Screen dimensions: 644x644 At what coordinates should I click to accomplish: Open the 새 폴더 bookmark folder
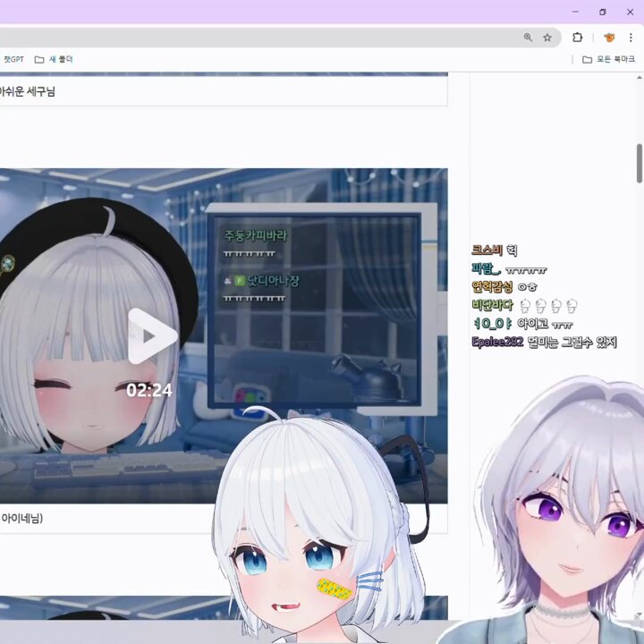[x=54, y=59]
